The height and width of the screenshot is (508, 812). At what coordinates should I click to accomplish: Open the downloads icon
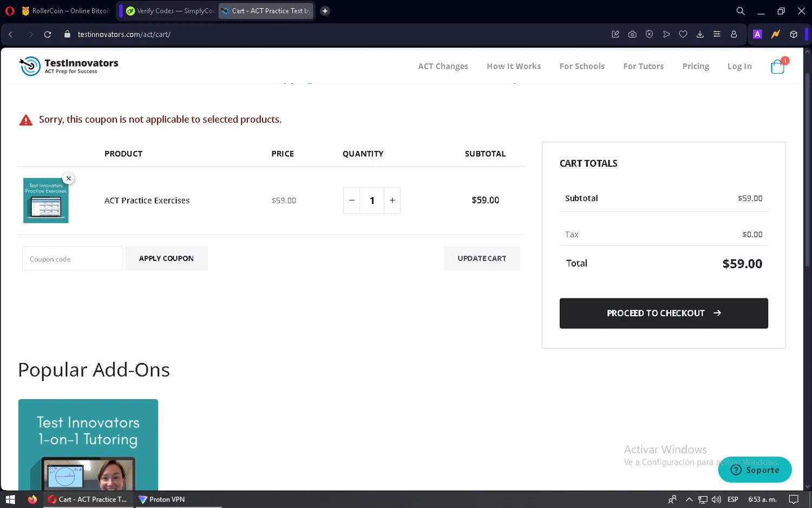tap(700, 34)
